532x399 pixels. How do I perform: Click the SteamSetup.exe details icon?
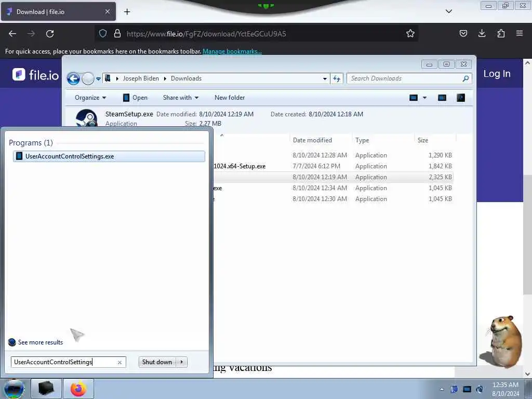[86, 118]
